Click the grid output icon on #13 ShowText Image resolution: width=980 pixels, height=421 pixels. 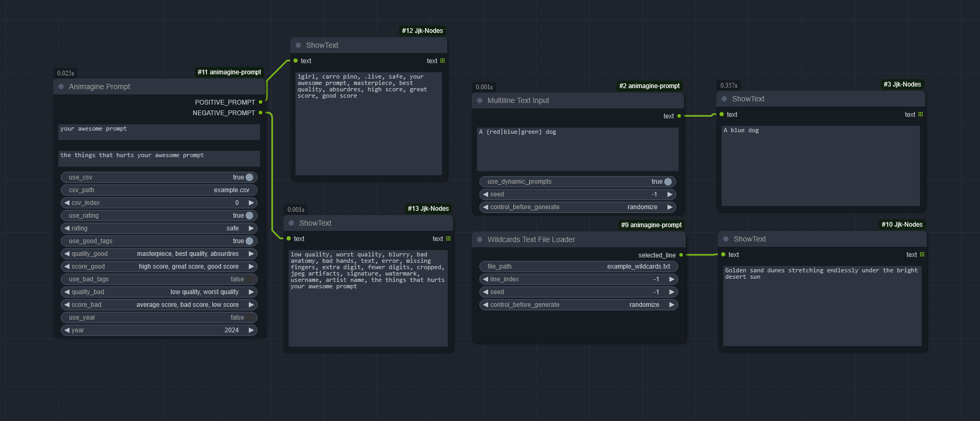pyautogui.click(x=448, y=238)
